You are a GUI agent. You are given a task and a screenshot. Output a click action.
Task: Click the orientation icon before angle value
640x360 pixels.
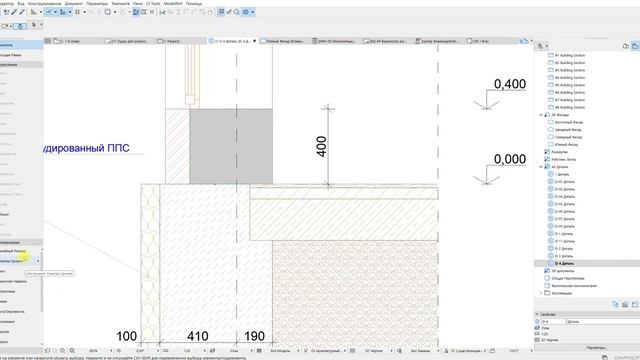(119, 351)
